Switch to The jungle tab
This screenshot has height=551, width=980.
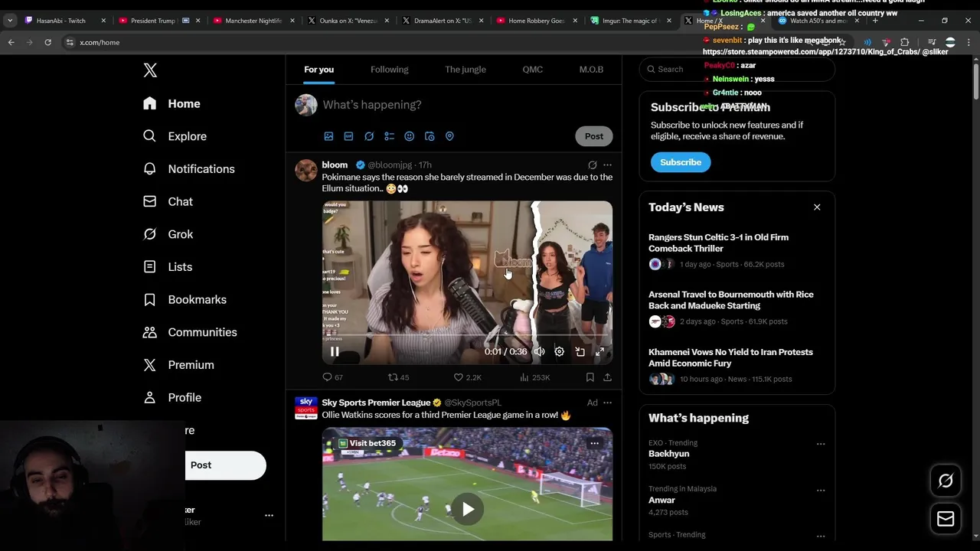(x=465, y=70)
